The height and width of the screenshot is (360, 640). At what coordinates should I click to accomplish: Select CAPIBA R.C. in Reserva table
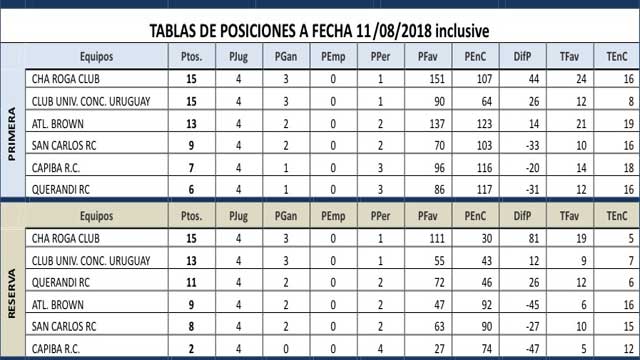[56, 349]
